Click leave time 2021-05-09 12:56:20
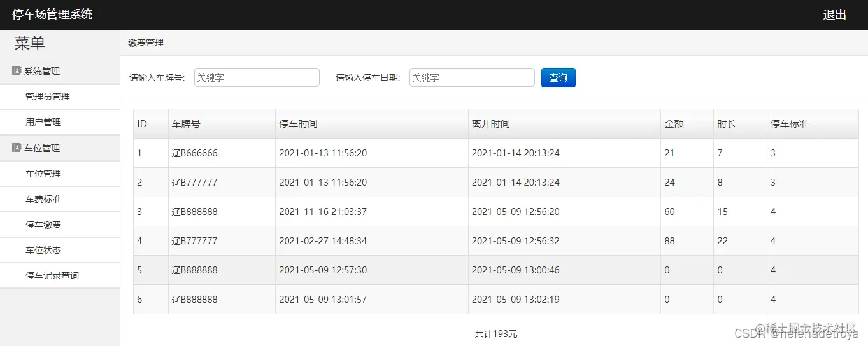The image size is (868, 346). pos(516,212)
